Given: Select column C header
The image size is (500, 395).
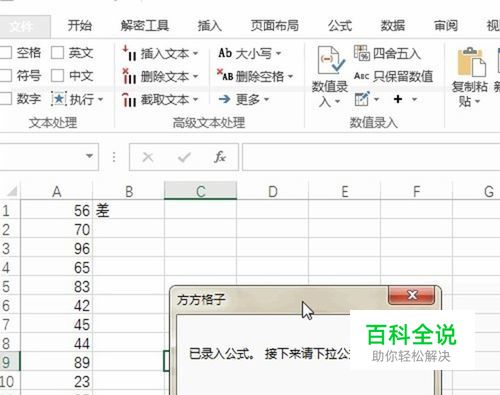Looking at the screenshot, I should (x=201, y=191).
